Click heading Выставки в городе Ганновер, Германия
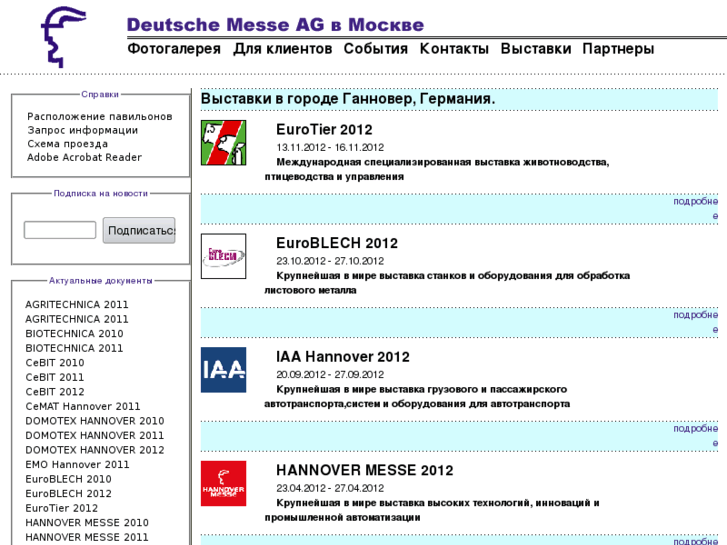This screenshot has width=727, height=545. [348, 99]
